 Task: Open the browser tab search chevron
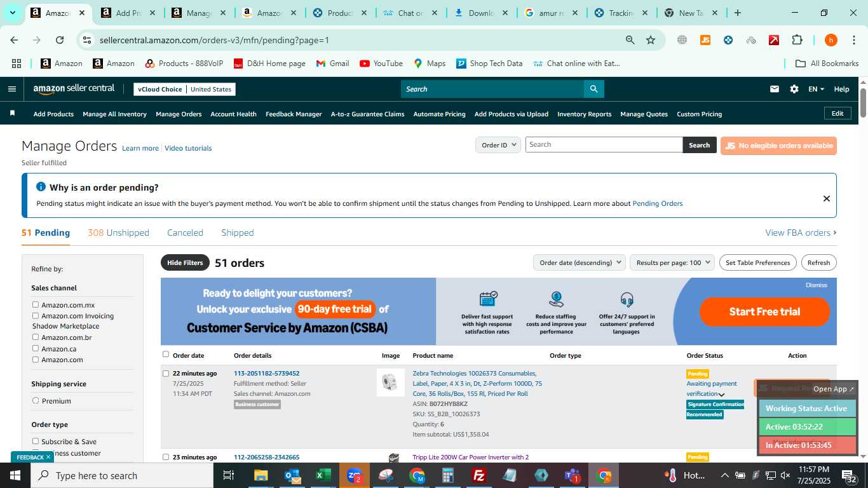(12, 13)
